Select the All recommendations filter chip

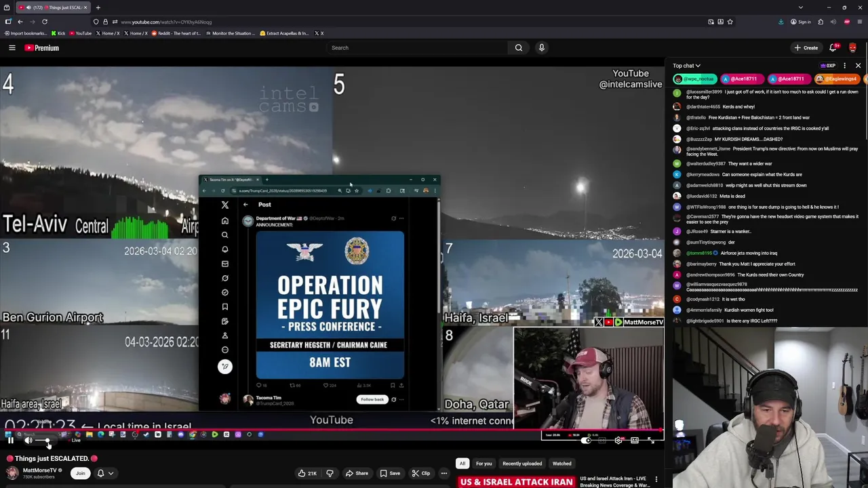point(462,464)
